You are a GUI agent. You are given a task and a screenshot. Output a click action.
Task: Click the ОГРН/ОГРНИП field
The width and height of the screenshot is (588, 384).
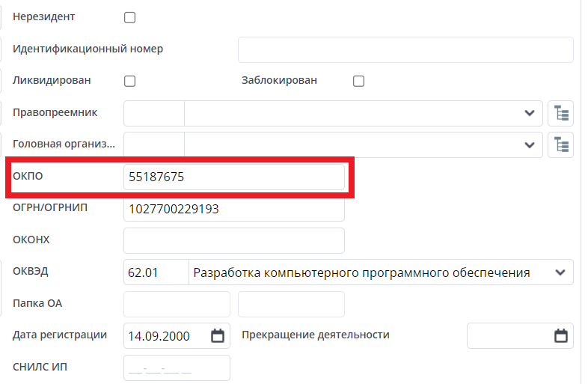[233, 209]
